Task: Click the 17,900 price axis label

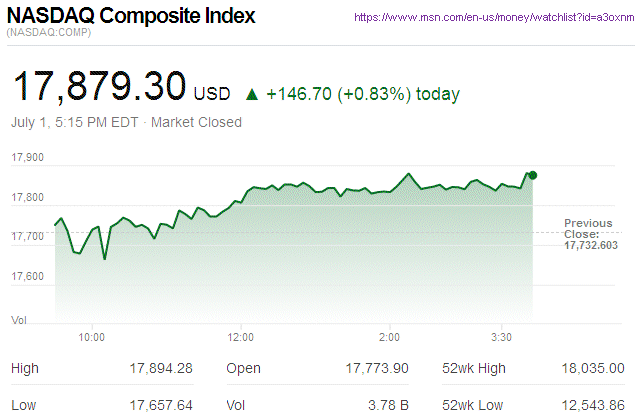Action: [27, 157]
